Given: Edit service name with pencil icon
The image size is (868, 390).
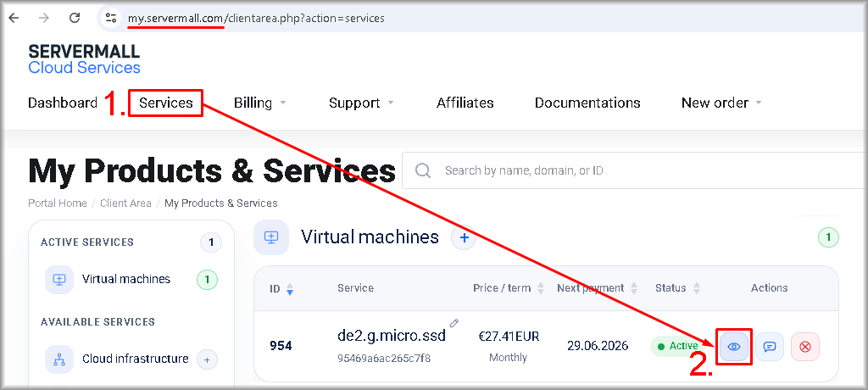Looking at the screenshot, I should click(454, 322).
